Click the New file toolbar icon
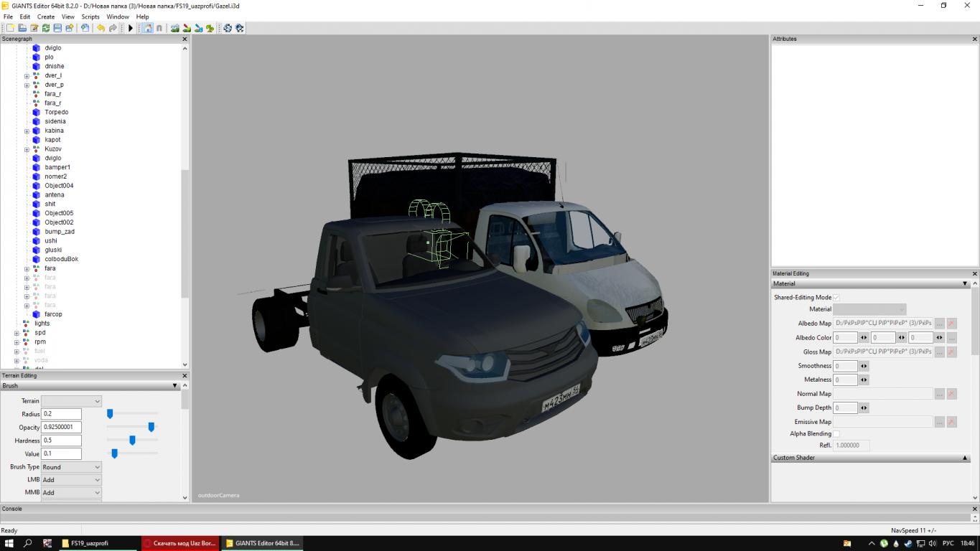 point(10,28)
